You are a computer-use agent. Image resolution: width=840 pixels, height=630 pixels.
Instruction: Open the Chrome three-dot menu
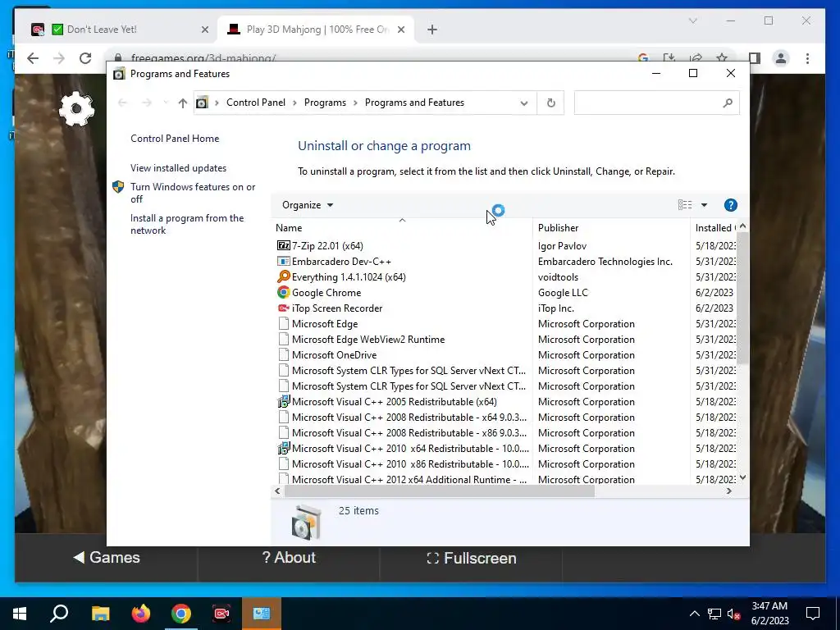click(x=807, y=58)
